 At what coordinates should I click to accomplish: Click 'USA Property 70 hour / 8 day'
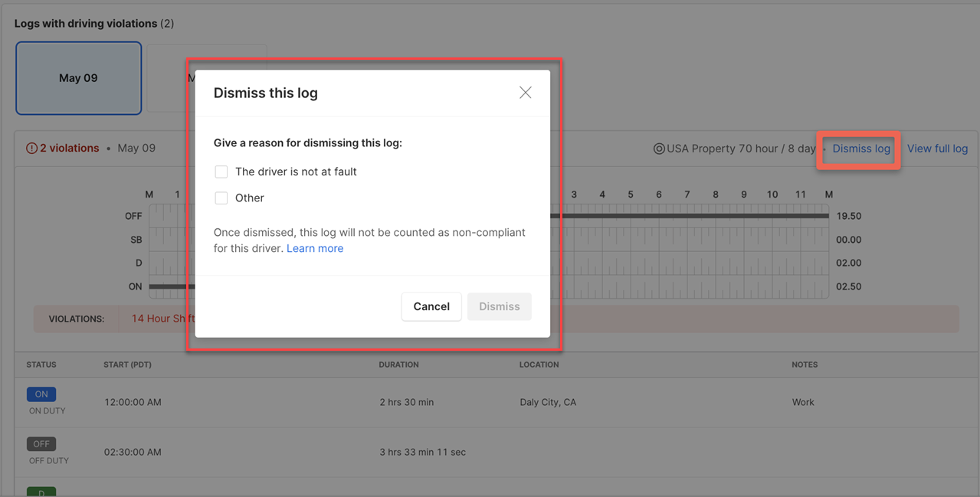(741, 149)
